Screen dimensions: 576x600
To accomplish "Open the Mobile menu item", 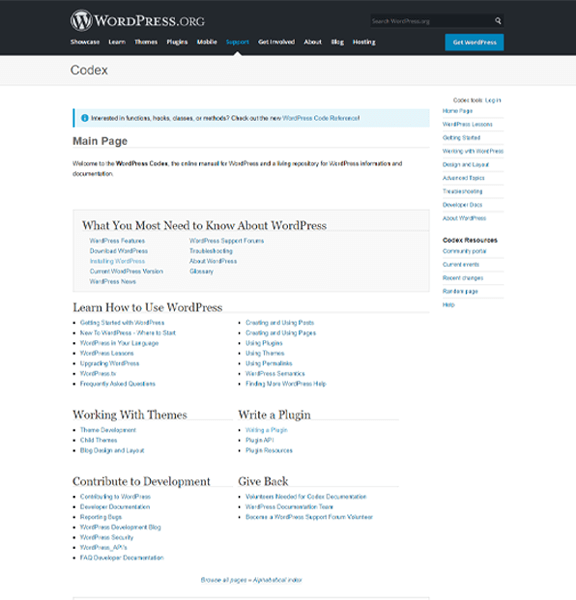I will [x=207, y=42].
